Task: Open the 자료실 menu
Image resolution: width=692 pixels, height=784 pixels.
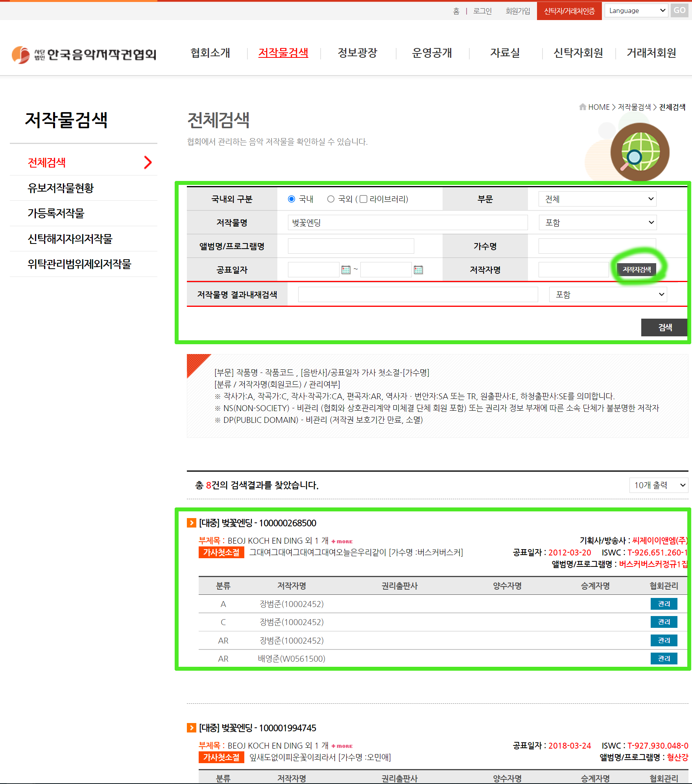Action: [506, 53]
